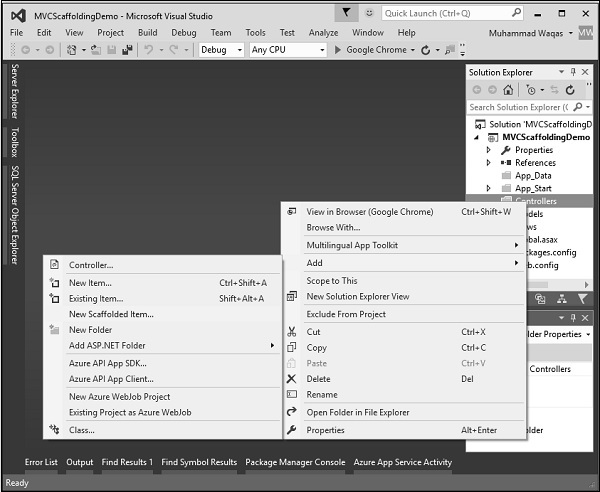
Task: Click the Cut scissors icon in context menu
Action: click(x=292, y=332)
